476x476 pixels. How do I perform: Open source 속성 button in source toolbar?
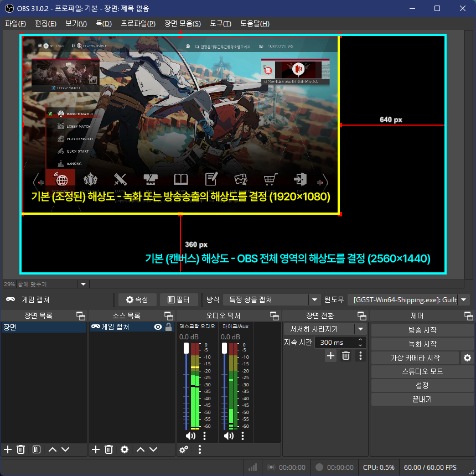(x=137, y=299)
